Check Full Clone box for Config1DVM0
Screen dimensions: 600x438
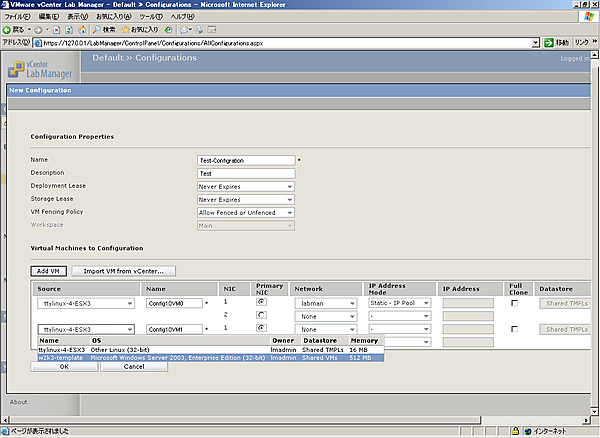(x=513, y=302)
